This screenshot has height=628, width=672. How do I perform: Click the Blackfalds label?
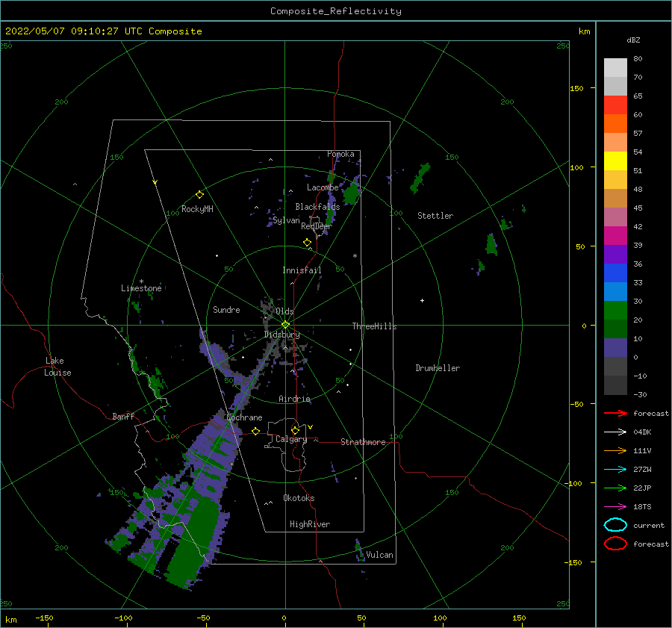tap(317, 207)
